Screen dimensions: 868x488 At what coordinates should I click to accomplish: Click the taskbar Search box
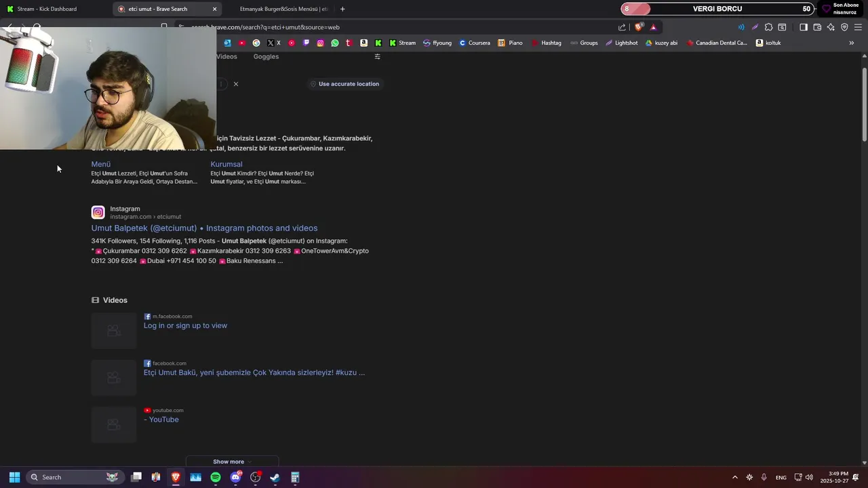(x=74, y=477)
